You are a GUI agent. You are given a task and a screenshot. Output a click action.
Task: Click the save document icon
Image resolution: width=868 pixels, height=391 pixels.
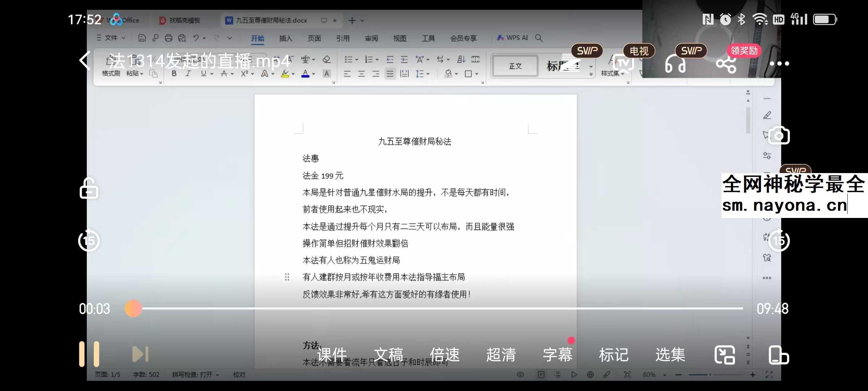(x=142, y=38)
